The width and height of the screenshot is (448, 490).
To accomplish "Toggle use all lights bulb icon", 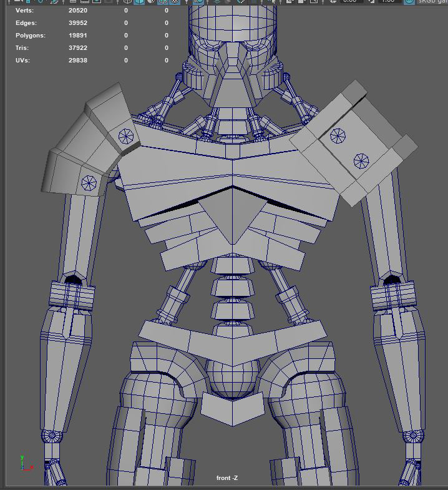I will [187, 2].
